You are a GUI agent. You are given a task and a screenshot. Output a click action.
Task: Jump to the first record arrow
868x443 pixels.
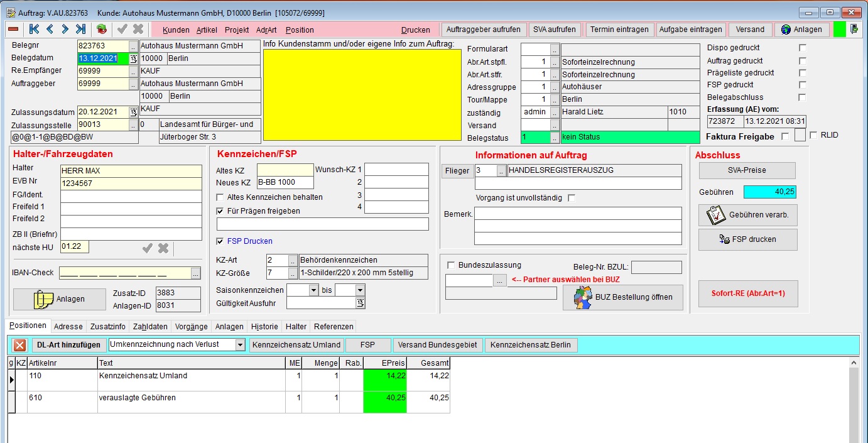[x=34, y=29]
